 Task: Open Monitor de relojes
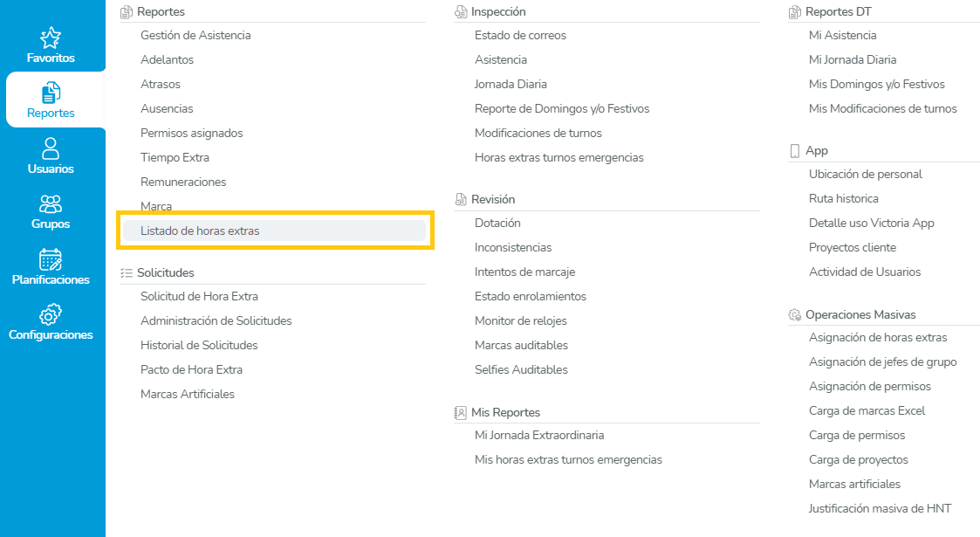coord(521,321)
